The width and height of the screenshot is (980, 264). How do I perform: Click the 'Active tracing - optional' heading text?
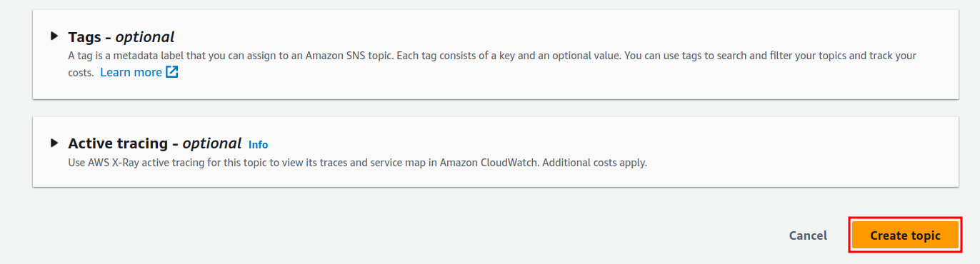pyautogui.click(x=155, y=143)
